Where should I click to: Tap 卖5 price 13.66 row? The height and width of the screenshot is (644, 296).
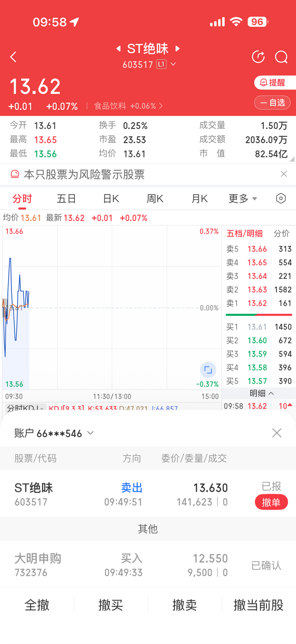259,249
